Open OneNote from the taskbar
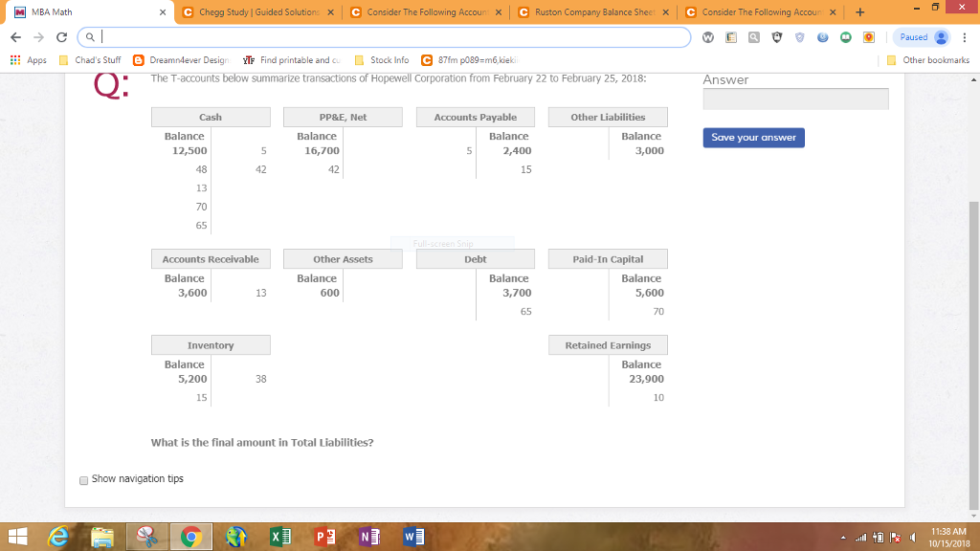 point(368,536)
